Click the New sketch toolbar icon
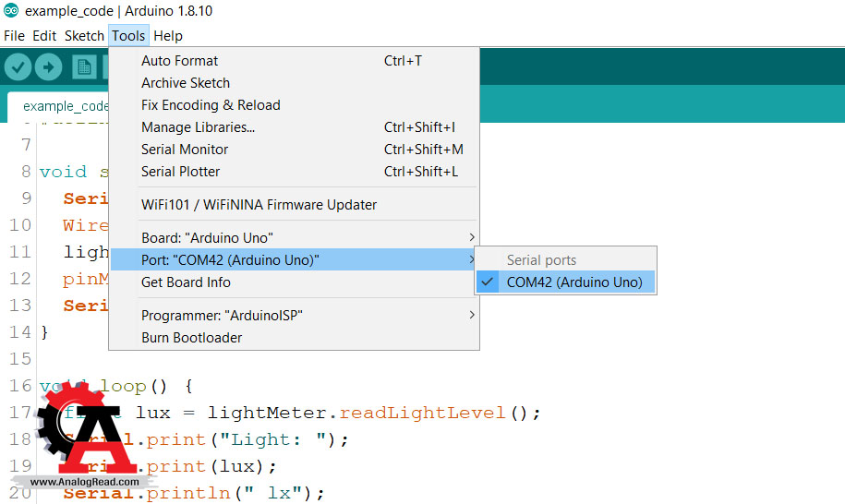845x504 pixels. 84,67
